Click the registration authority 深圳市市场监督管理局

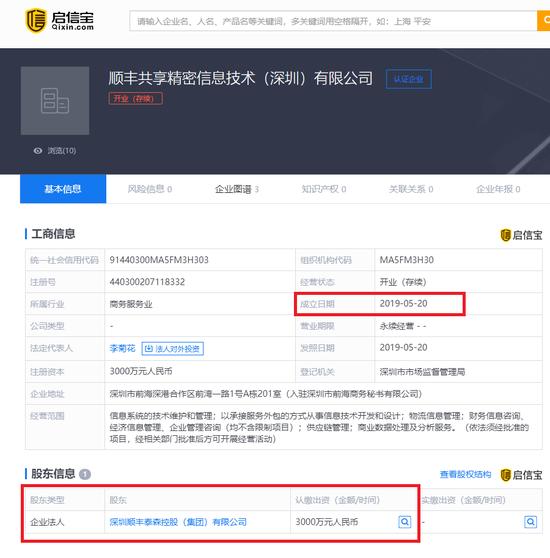pyautogui.click(x=422, y=372)
